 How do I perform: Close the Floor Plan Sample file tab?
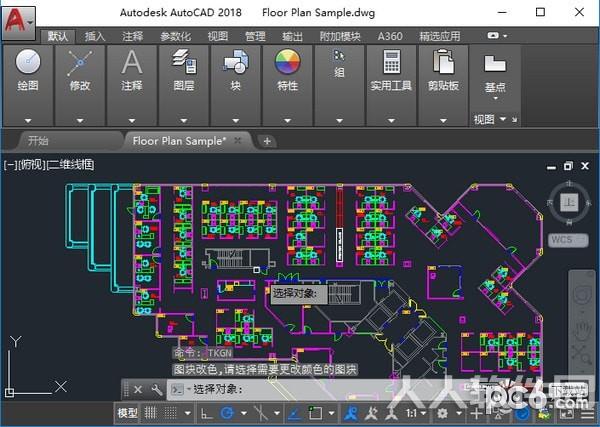tap(238, 140)
